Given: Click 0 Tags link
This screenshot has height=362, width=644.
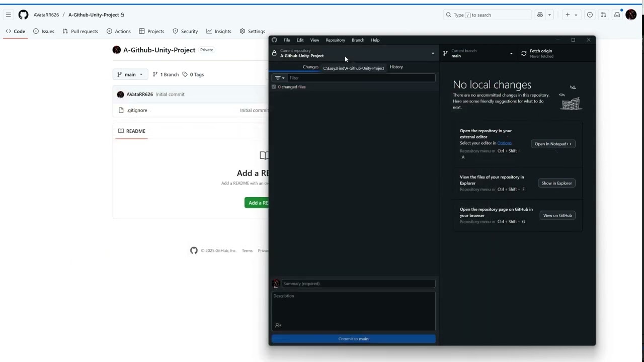Looking at the screenshot, I should 193,74.
